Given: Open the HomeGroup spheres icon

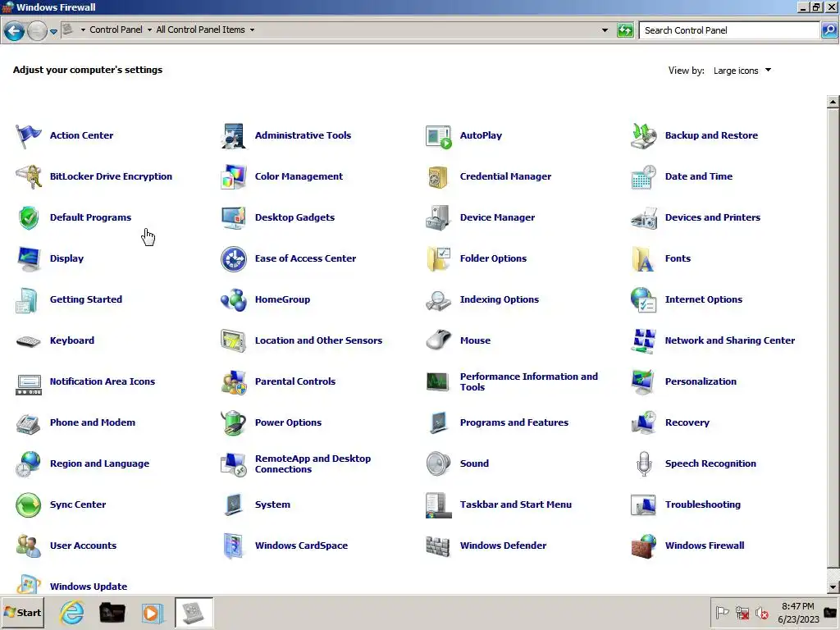Looking at the screenshot, I should point(234,300).
